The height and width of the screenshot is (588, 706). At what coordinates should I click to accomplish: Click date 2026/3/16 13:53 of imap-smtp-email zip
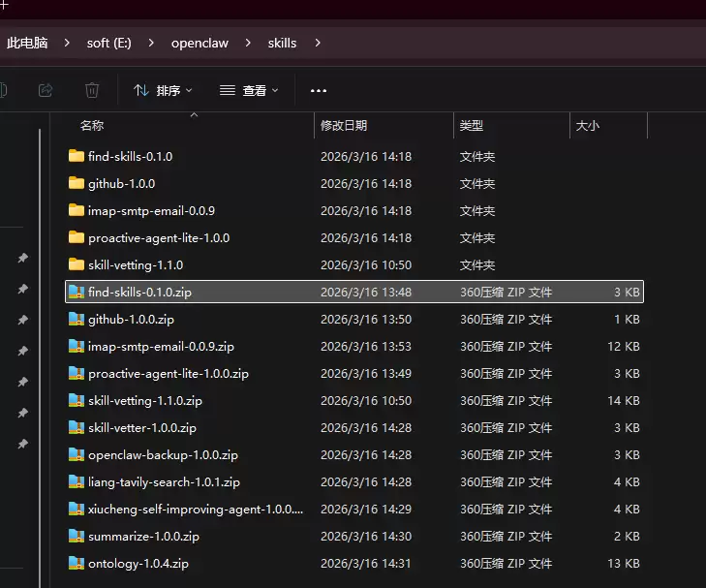click(x=366, y=346)
